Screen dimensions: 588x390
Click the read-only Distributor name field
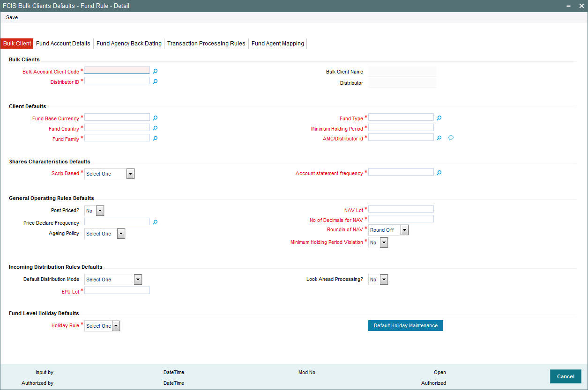tap(402, 83)
